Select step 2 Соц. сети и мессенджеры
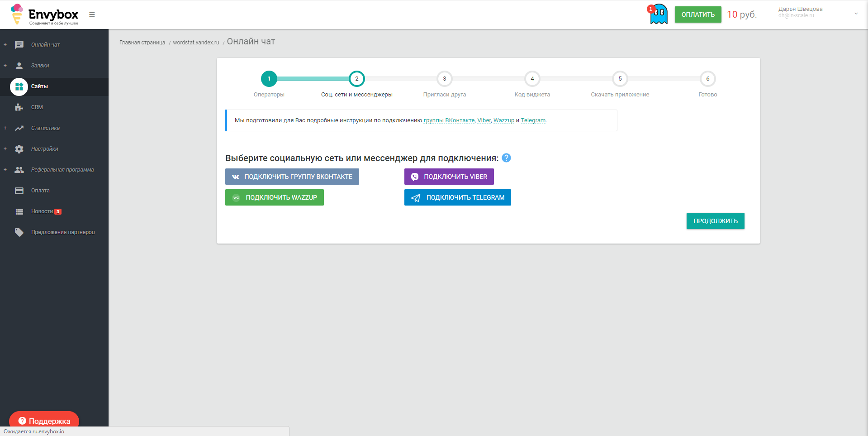The image size is (868, 436). (357, 79)
